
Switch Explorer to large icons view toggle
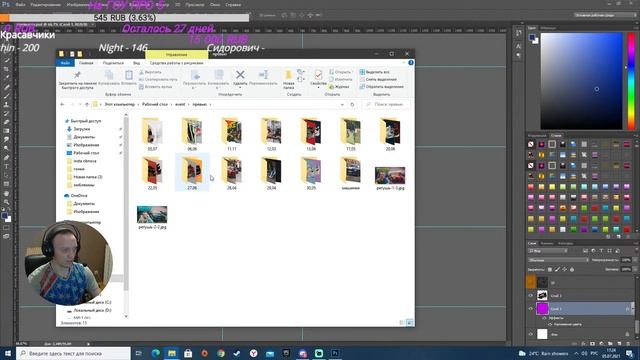(x=409, y=323)
